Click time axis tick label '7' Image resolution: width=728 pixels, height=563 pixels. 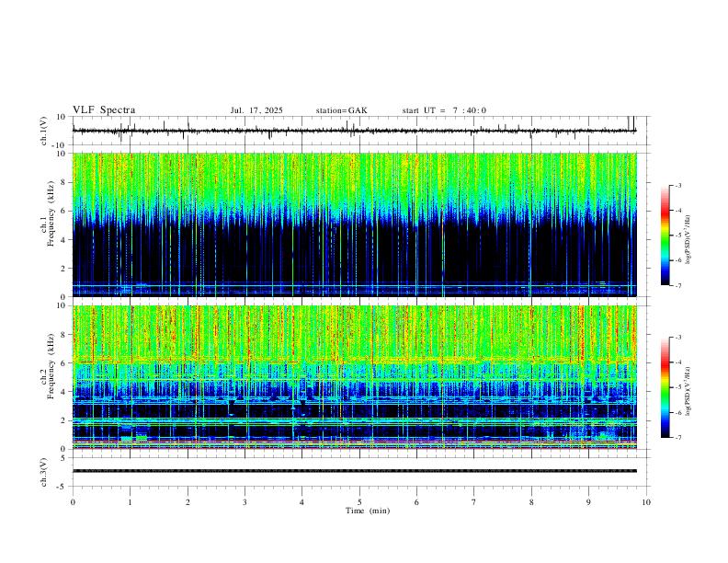[474, 502]
